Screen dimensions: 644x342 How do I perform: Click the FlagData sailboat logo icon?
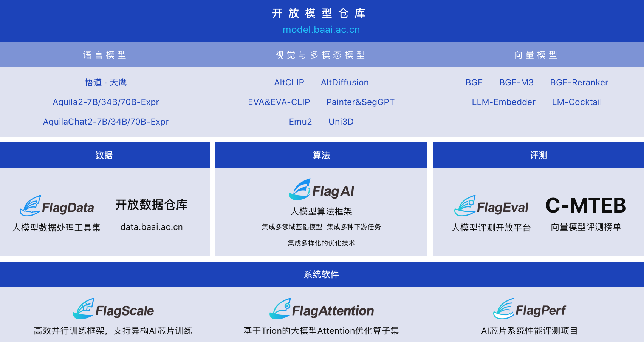(30, 205)
